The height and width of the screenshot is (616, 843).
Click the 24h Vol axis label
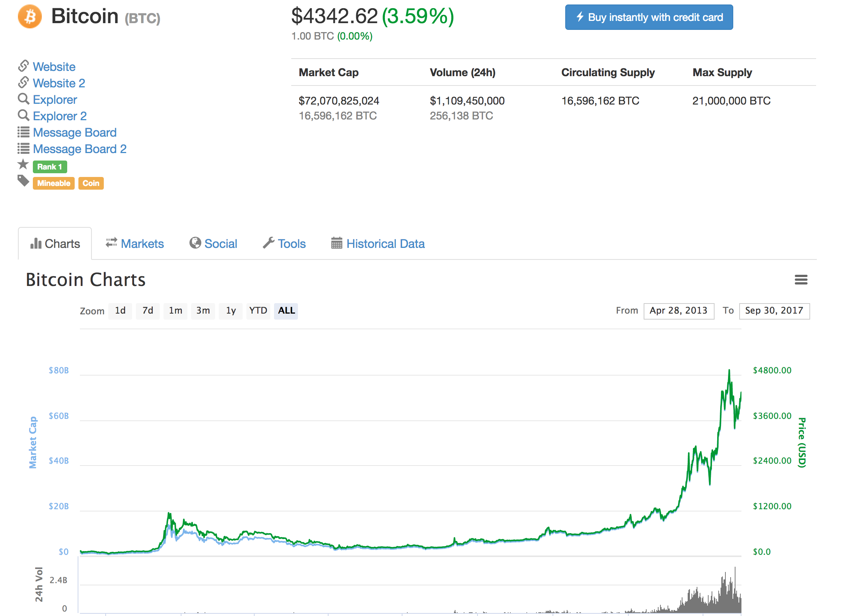coord(39,585)
